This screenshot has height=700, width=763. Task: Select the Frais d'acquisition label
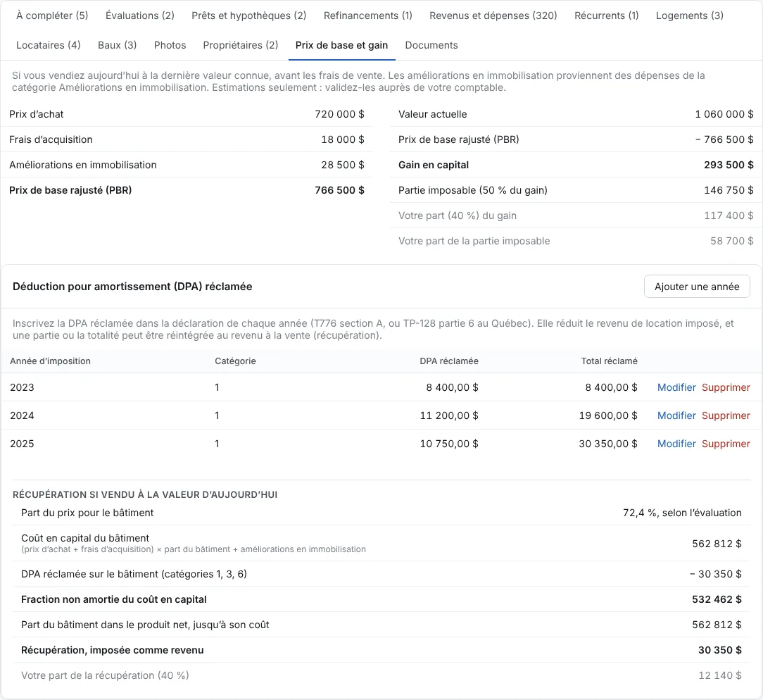51,139
